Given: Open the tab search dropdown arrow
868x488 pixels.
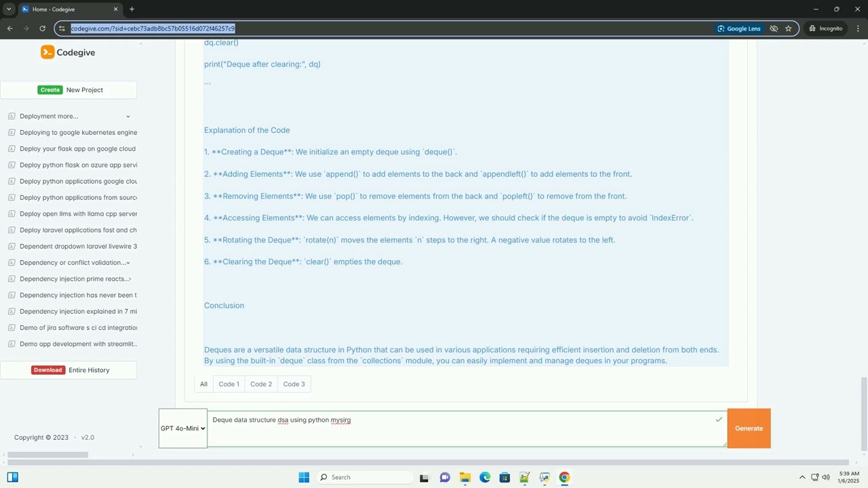Looking at the screenshot, I should point(9,9).
